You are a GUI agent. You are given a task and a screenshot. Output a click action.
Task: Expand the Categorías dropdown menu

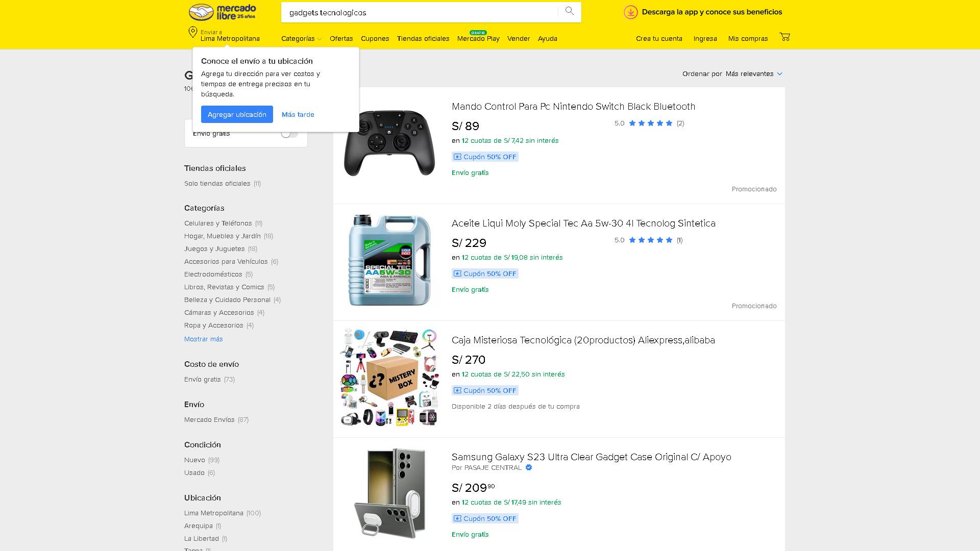pos(301,38)
